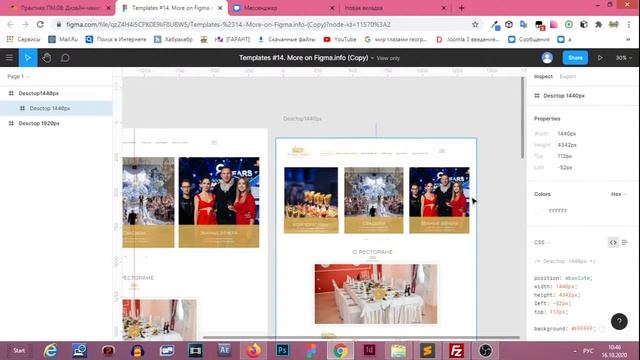640x360 pixels.
Task: Go back in browser history
Action: click(10, 24)
